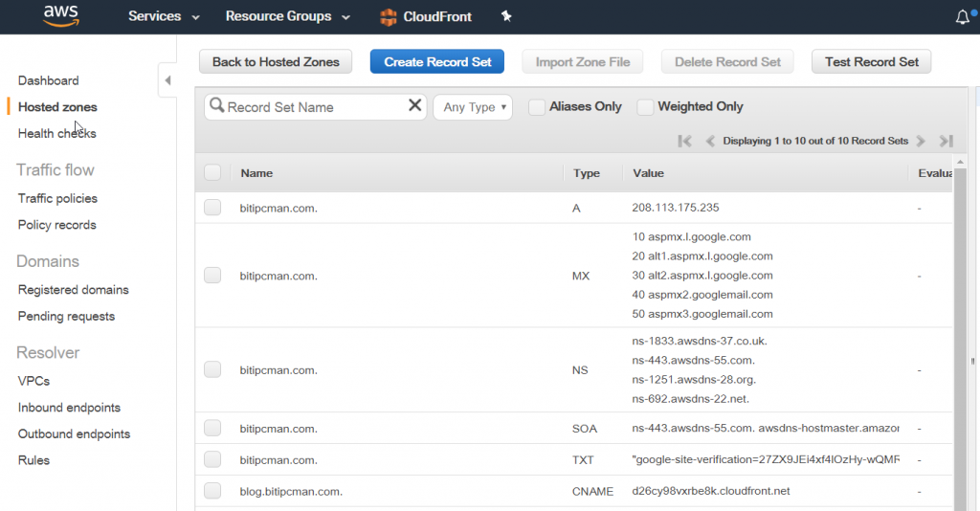This screenshot has width=980, height=511.
Task: Click MX value 20 alt1.aspmx.l.google.com
Action: [x=702, y=256]
